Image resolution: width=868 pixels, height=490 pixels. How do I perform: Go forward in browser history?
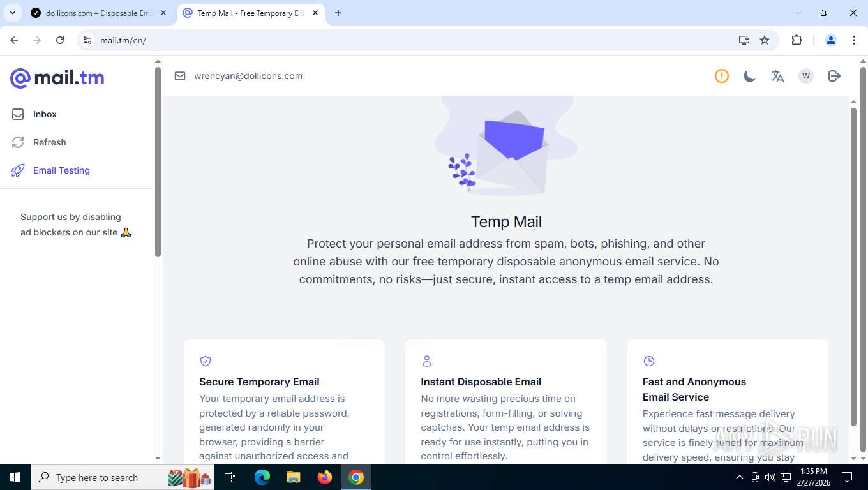pyautogui.click(x=37, y=40)
